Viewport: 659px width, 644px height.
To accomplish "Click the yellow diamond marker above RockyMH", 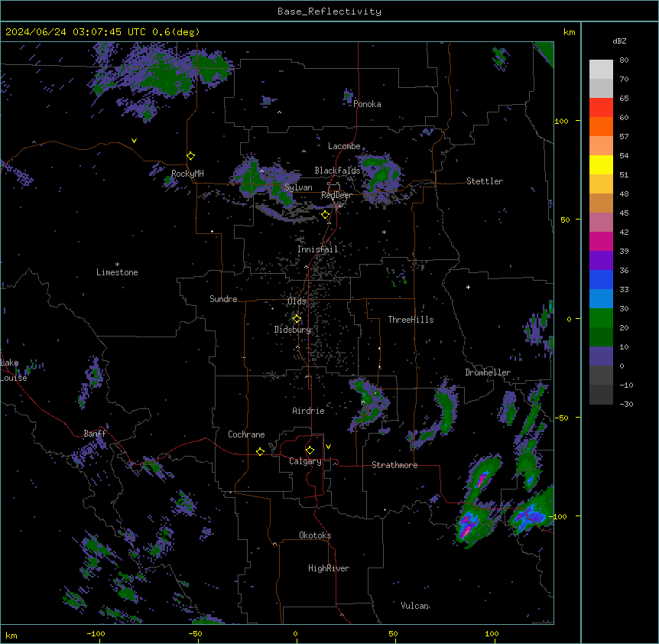I will pos(190,156).
